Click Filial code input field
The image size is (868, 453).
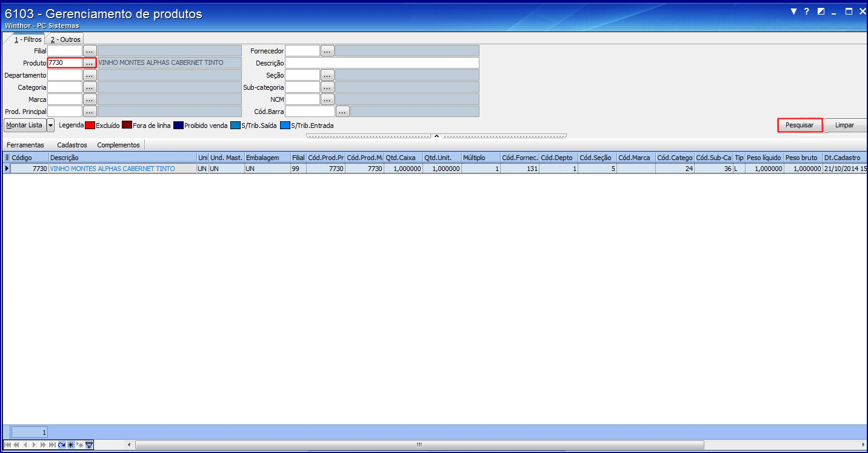(x=65, y=51)
